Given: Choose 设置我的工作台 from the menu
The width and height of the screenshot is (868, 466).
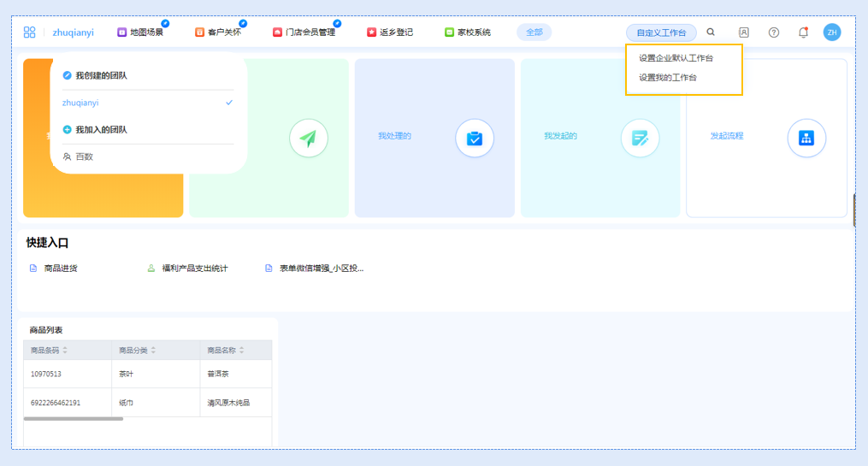Looking at the screenshot, I should (x=668, y=78).
